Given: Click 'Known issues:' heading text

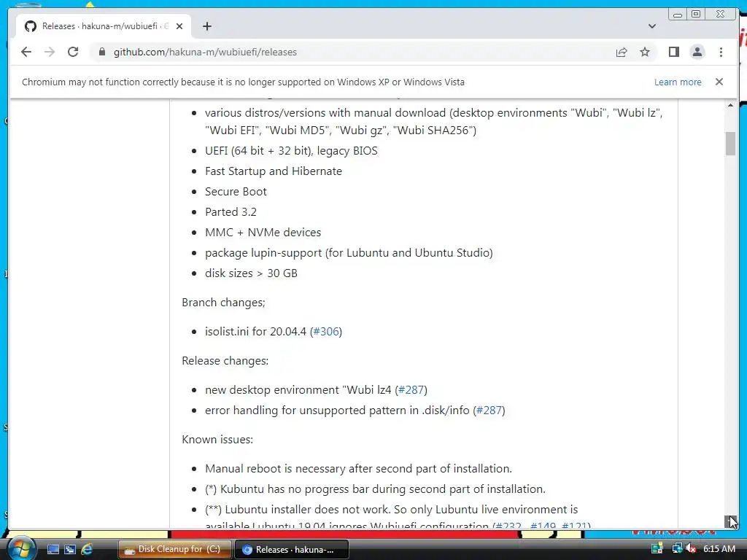Looking at the screenshot, I should 217,440.
